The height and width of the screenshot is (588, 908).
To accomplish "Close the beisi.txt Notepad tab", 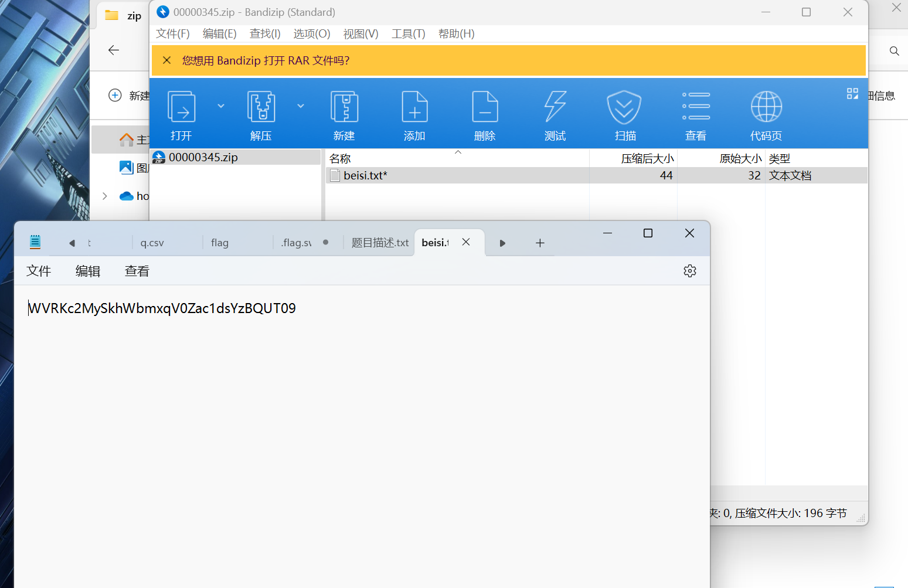I will coord(466,242).
